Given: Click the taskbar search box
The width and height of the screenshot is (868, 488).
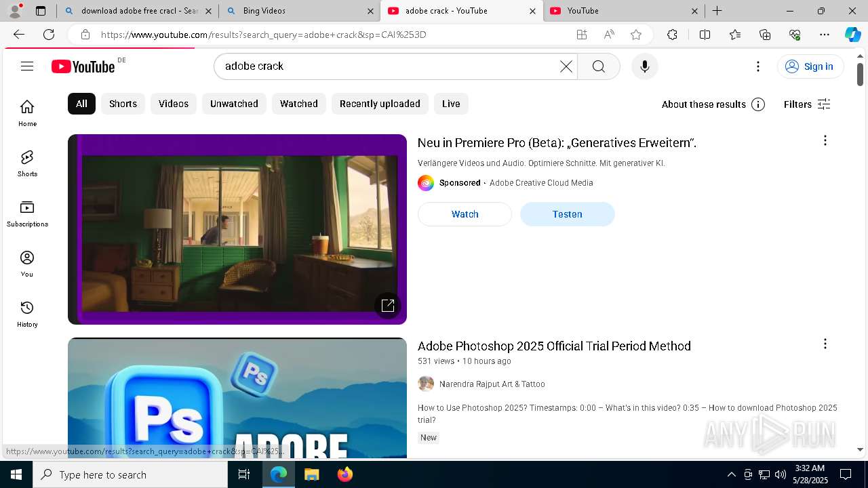Looking at the screenshot, I should coord(130,474).
